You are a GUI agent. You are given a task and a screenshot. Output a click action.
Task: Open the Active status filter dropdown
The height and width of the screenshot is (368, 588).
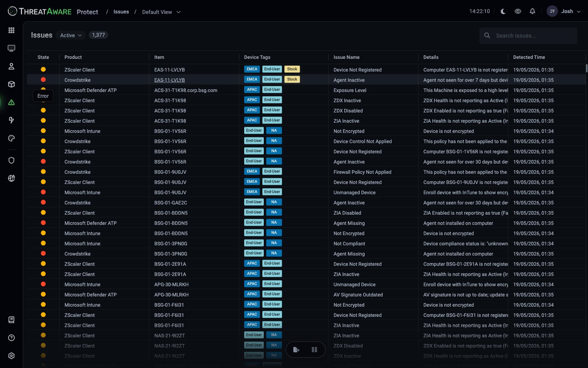coord(71,36)
